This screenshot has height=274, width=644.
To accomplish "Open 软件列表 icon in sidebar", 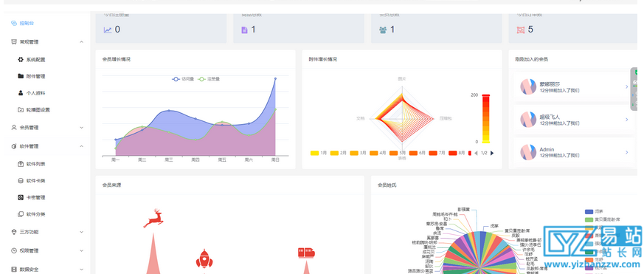I will pyautogui.click(x=21, y=164).
